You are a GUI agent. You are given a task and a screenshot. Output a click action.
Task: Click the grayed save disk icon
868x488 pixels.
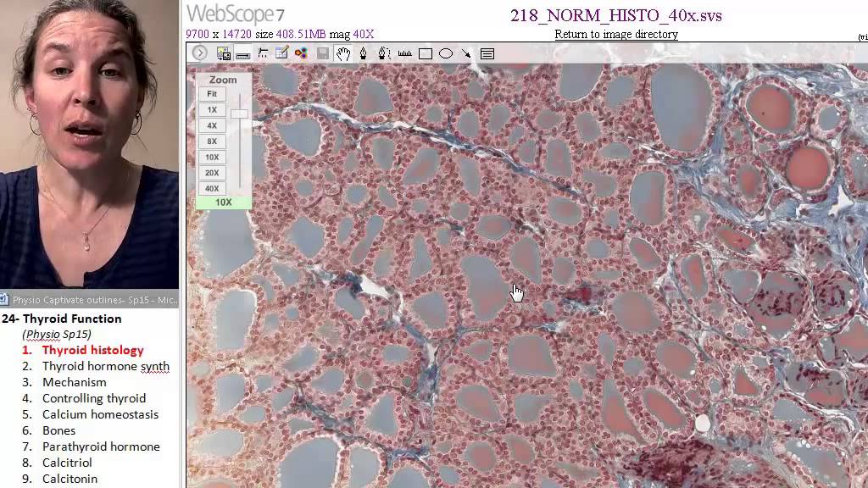(323, 53)
